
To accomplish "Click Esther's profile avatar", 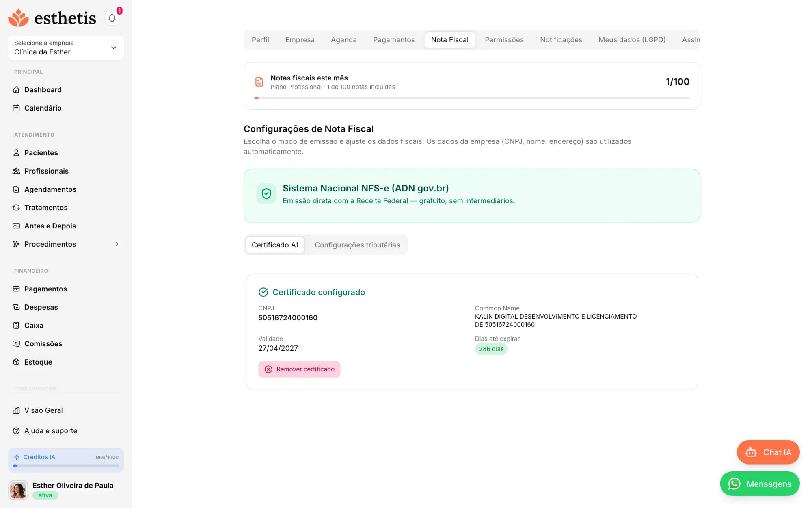I will (18, 490).
